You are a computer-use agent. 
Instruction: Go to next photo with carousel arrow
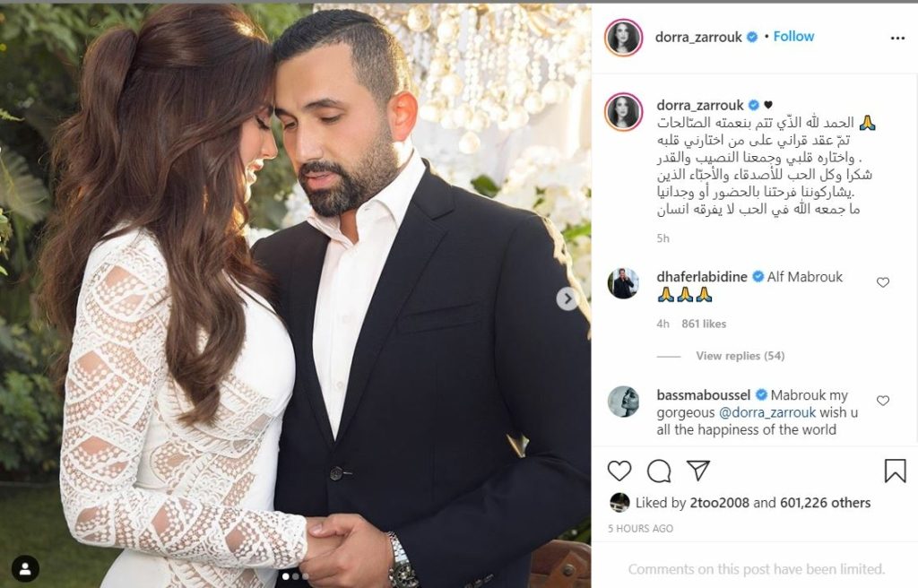tap(567, 298)
